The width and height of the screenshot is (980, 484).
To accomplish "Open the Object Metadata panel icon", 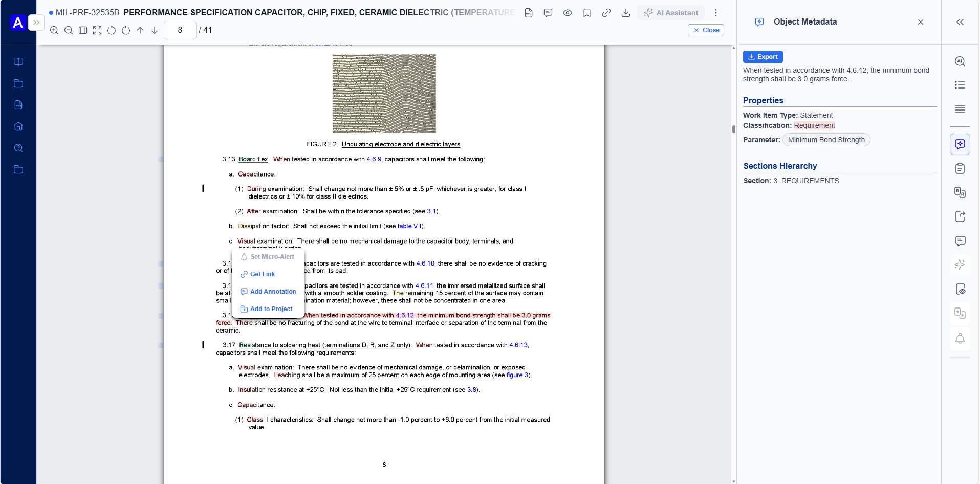I will pyautogui.click(x=961, y=144).
